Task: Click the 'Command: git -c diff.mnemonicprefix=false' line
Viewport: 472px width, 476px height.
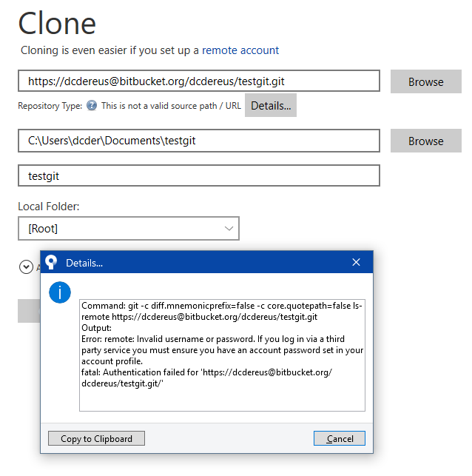Action: pyautogui.click(x=222, y=306)
